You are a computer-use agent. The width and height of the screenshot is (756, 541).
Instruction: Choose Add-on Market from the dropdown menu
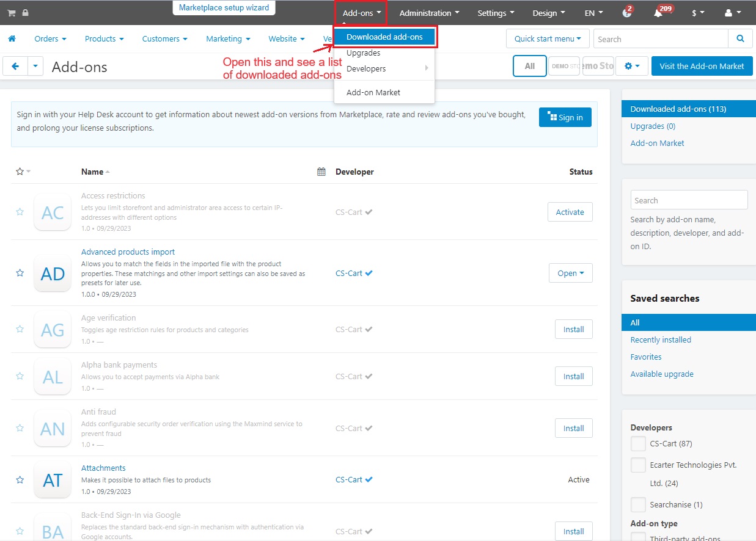tap(373, 92)
